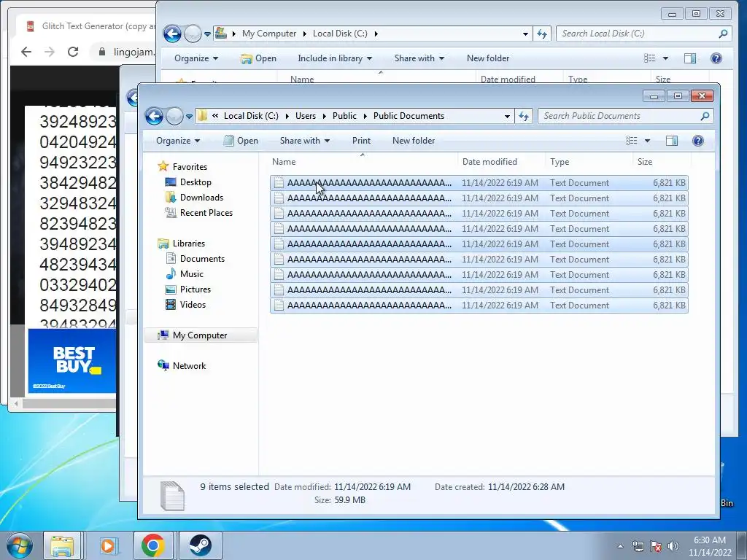Toggle preview pane in Public Documents window
Screen dimensions: 747x560
coord(672,141)
